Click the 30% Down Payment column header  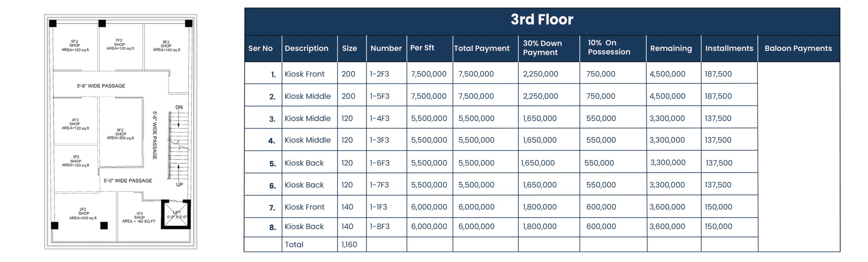[542, 48]
